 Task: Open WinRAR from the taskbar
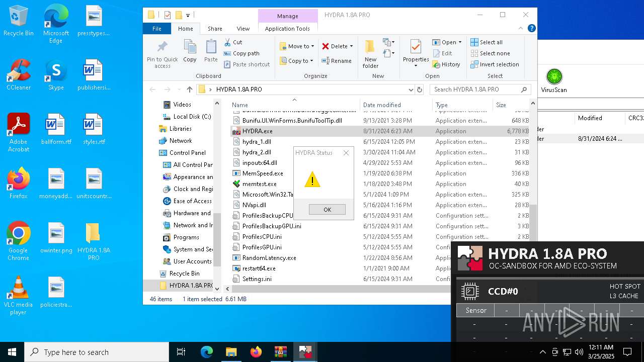pyautogui.click(x=280, y=352)
